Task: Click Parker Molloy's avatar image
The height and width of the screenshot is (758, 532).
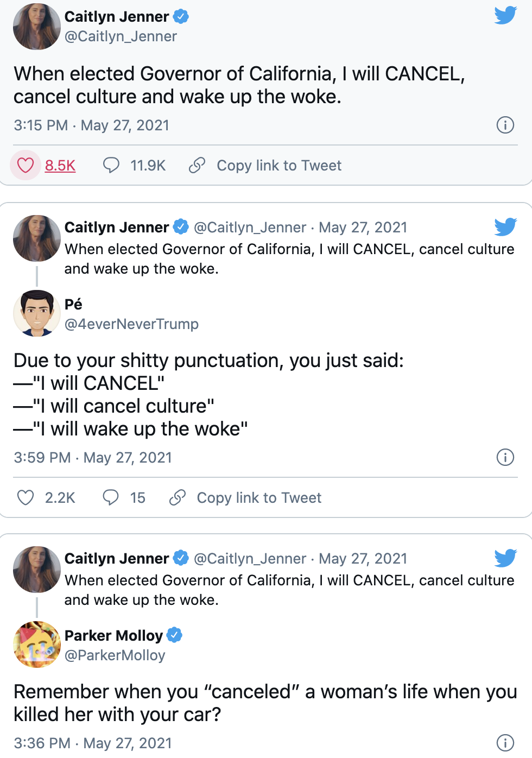Action: coord(37,645)
